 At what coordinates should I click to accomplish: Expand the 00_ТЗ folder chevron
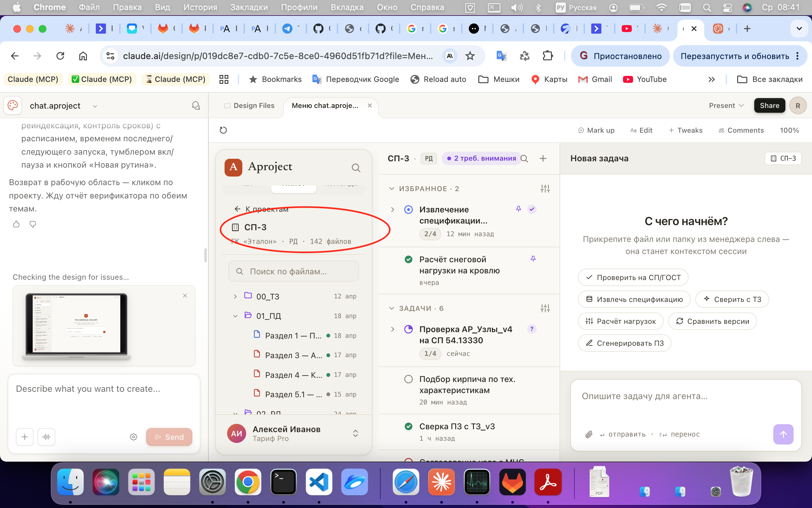point(235,296)
